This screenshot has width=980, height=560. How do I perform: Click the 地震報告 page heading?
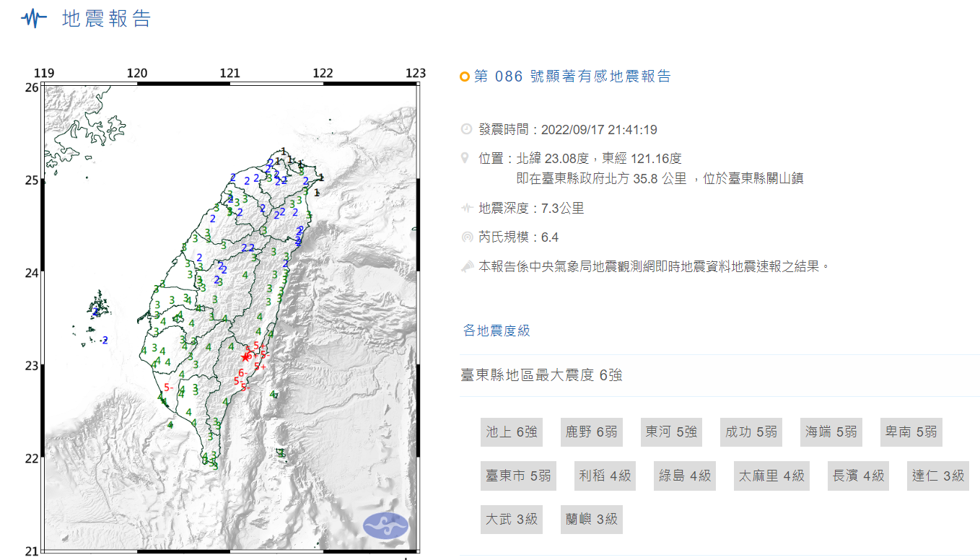(x=106, y=19)
